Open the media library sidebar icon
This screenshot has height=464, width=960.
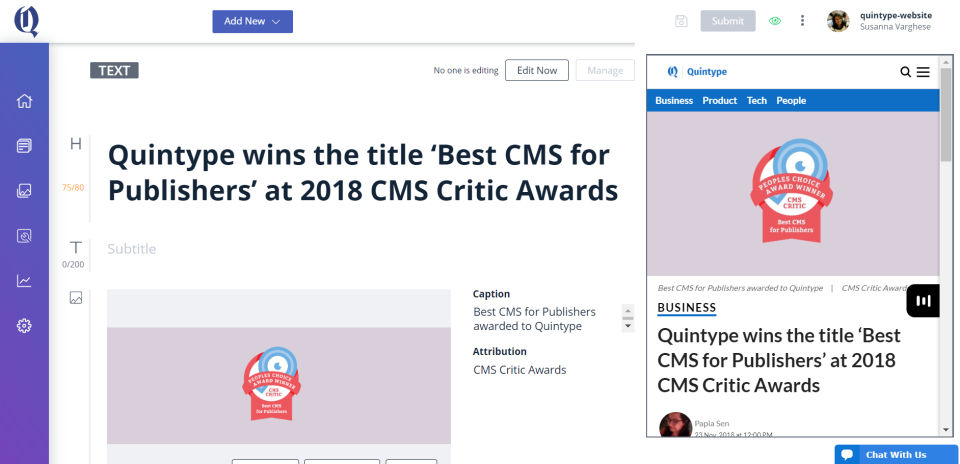tap(24, 191)
